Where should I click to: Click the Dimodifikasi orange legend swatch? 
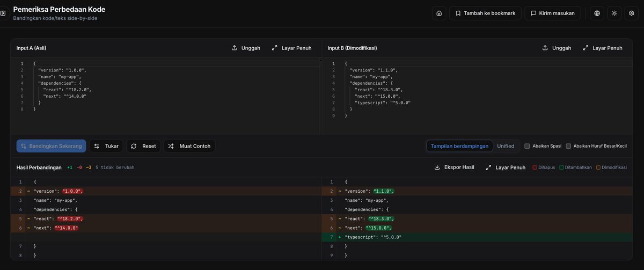598,167
